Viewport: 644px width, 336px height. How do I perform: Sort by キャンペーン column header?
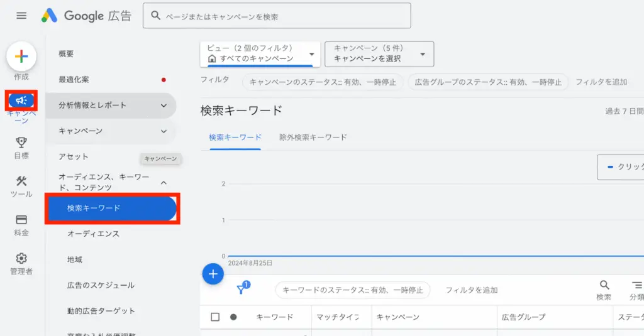point(398,317)
